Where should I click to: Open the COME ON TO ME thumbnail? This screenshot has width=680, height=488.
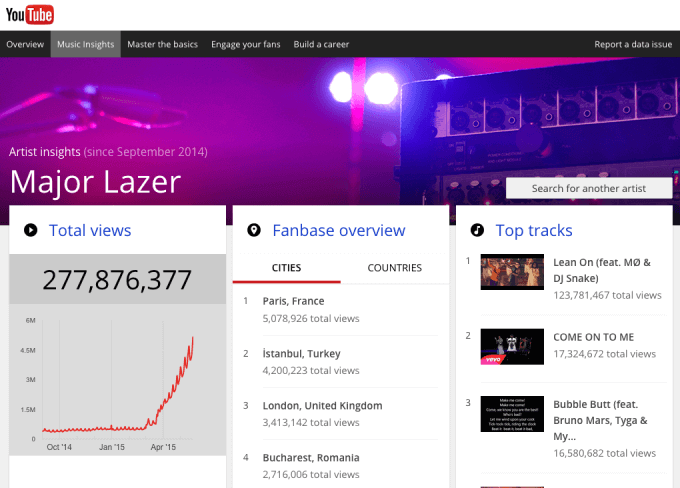(x=512, y=346)
